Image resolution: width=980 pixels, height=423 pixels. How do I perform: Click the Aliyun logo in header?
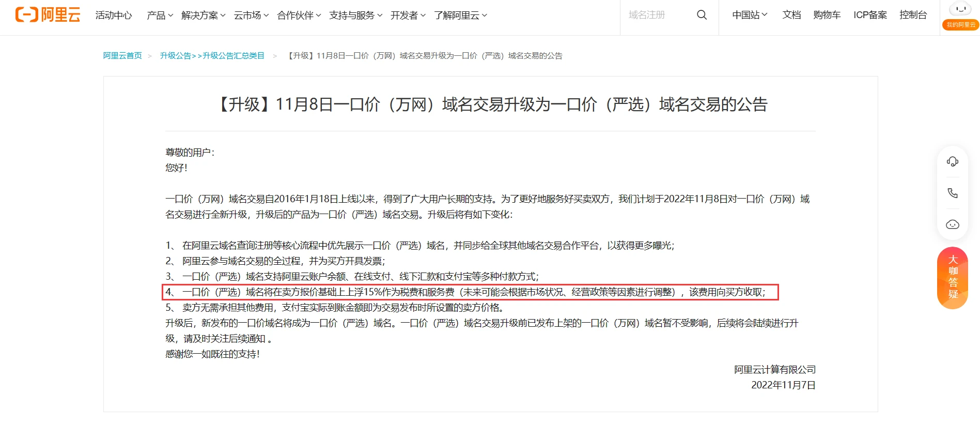[48, 15]
